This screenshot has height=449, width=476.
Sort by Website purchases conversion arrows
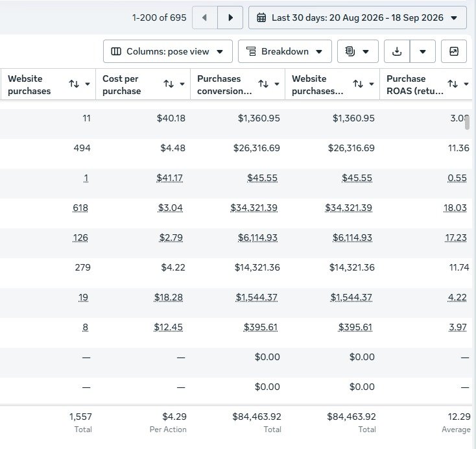358,84
